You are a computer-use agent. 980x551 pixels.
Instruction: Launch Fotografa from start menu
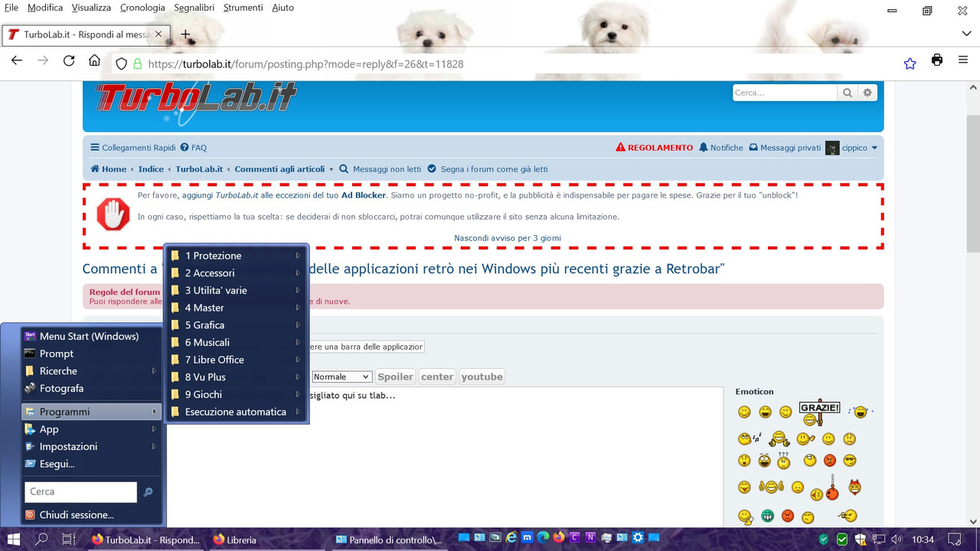92,388
